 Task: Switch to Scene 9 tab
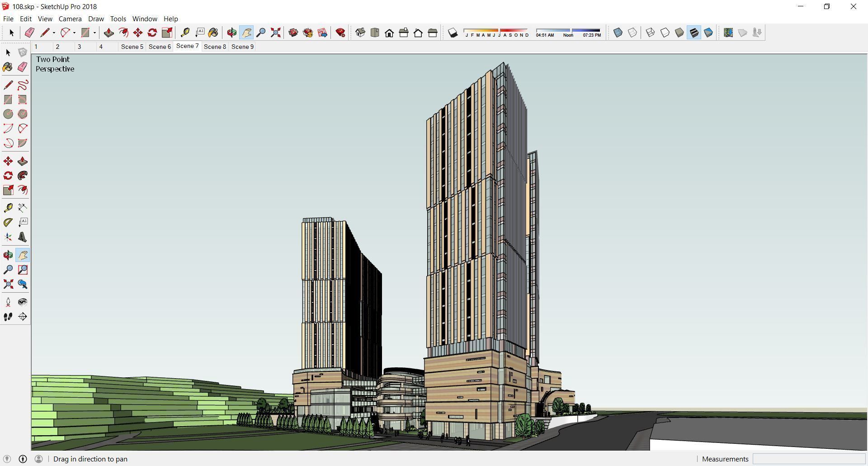[x=242, y=47]
